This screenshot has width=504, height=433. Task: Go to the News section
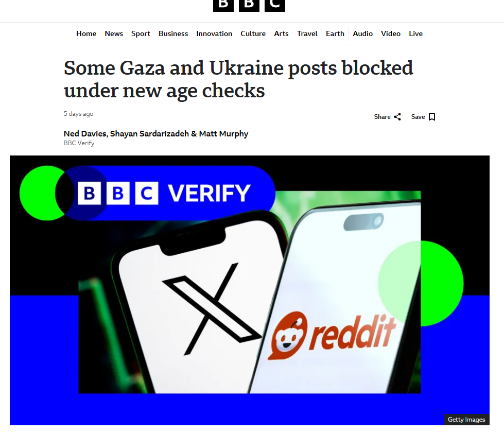114,33
